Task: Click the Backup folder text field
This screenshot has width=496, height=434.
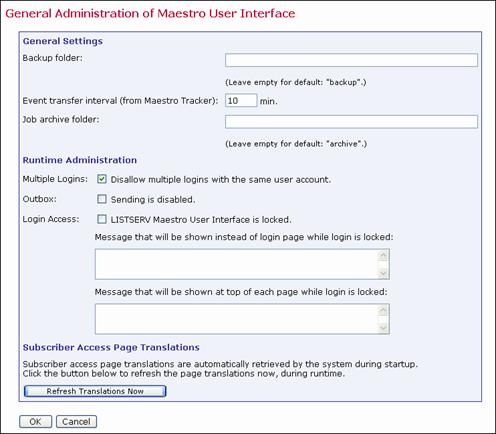Action: point(351,60)
